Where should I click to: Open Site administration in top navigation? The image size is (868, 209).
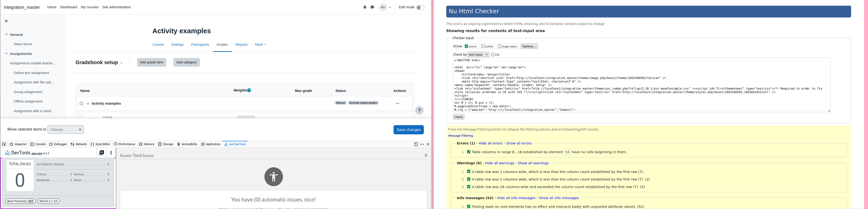coord(117,7)
